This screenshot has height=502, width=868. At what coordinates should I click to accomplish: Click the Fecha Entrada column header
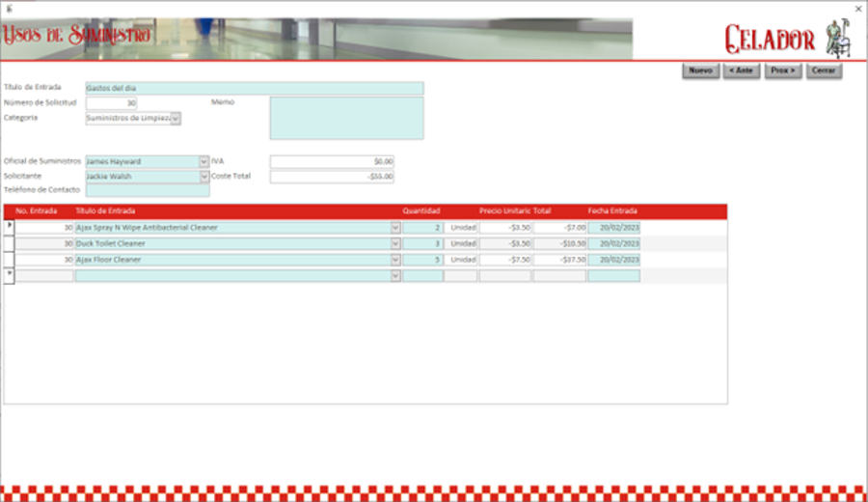612,210
